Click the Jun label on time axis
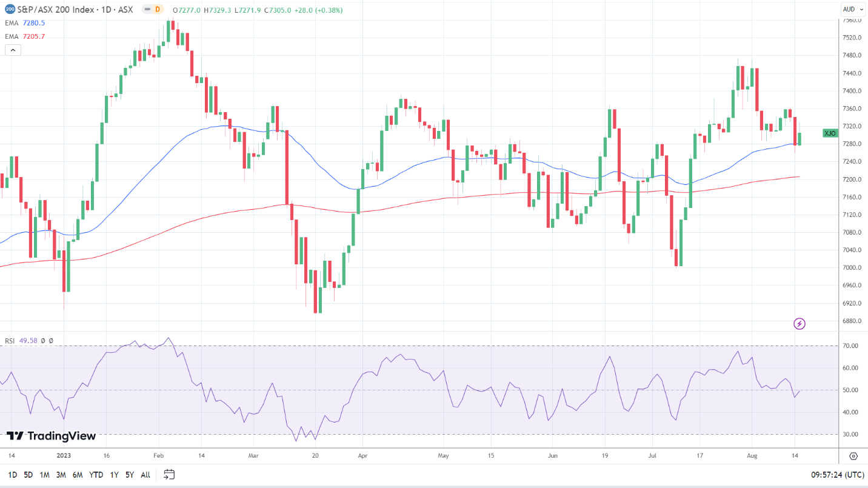The height and width of the screenshot is (488, 868). coord(552,455)
